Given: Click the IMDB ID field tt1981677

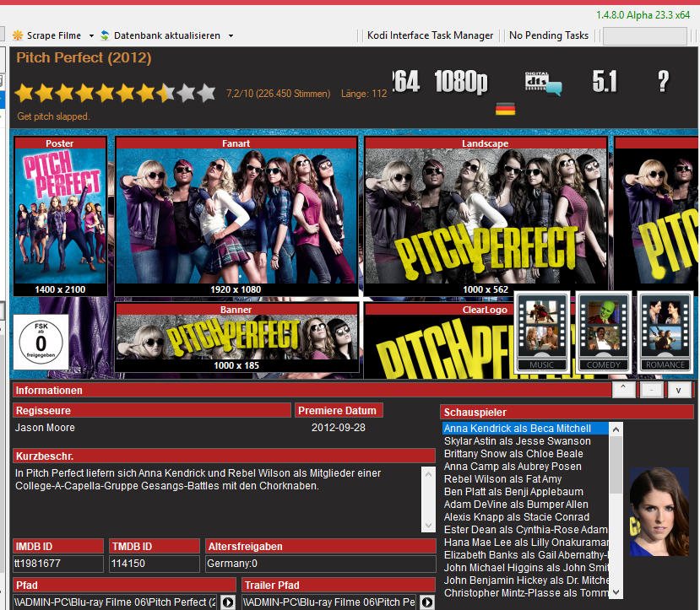Looking at the screenshot, I should click(x=58, y=564).
